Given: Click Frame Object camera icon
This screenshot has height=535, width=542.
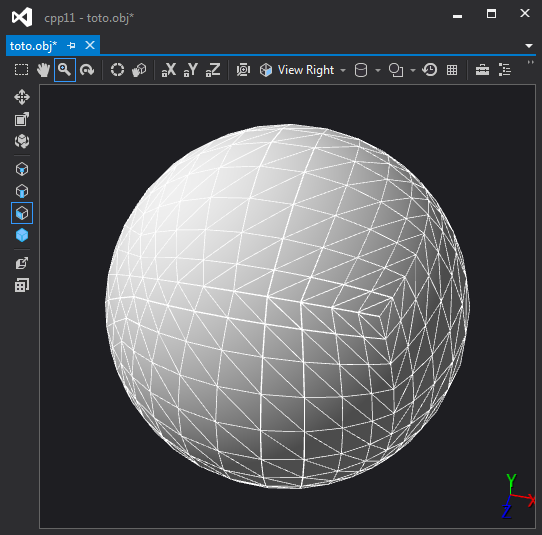Looking at the screenshot, I should coord(243,70).
